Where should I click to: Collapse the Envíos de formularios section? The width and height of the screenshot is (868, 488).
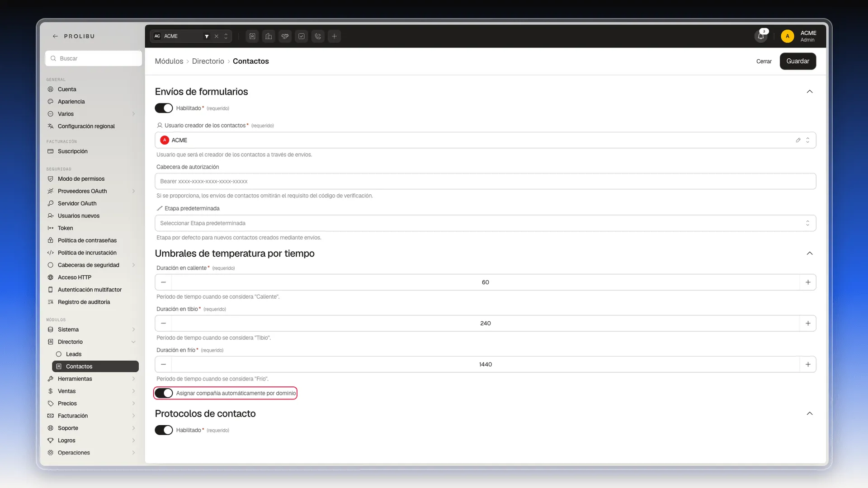810,92
